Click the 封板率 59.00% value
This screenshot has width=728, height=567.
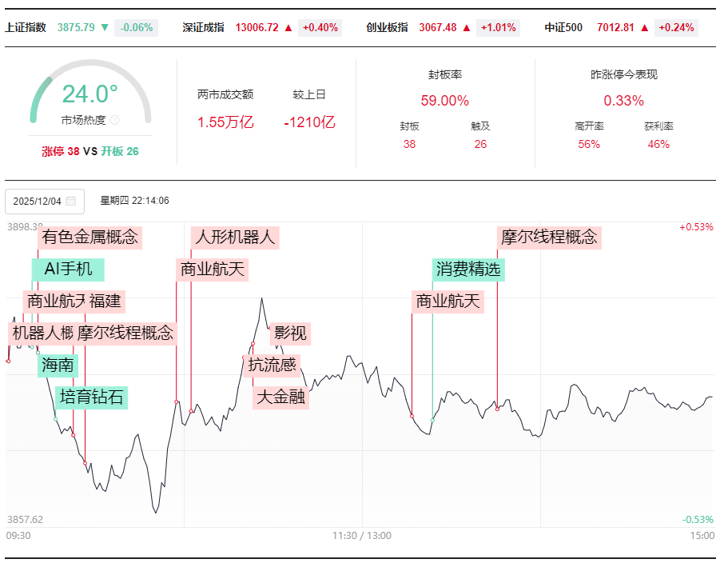(444, 101)
